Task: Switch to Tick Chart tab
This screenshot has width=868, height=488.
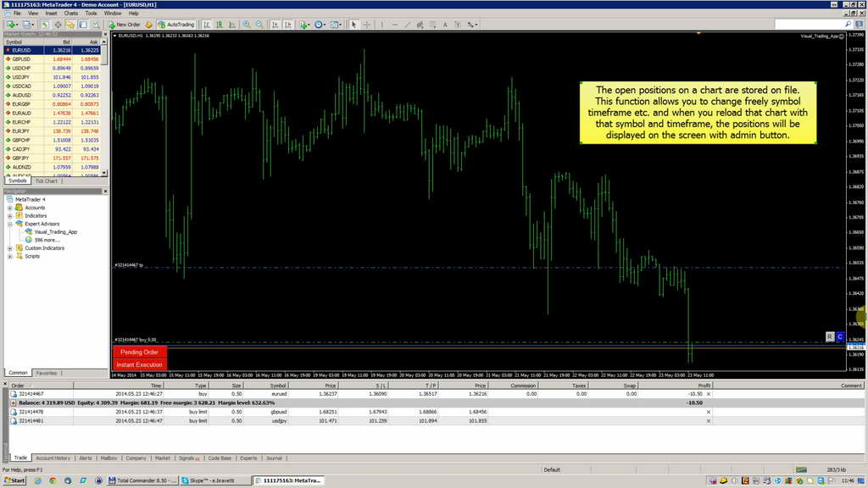Action: click(47, 181)
